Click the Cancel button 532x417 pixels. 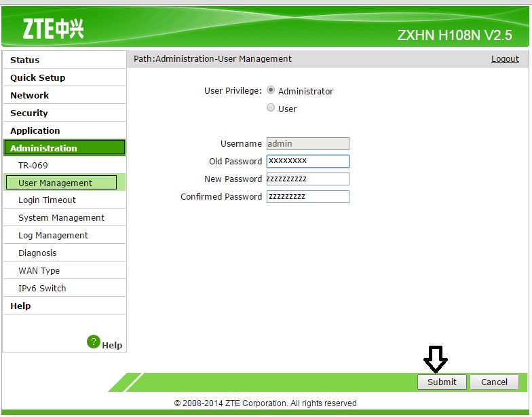(x=494, y=382)
